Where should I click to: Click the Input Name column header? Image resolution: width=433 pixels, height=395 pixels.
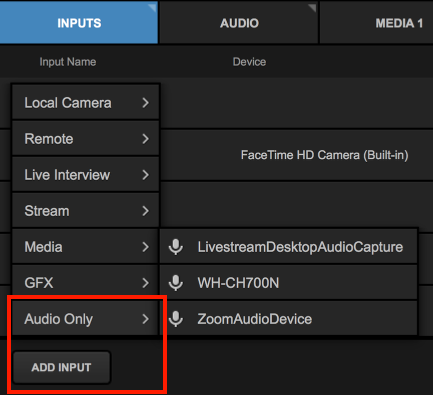(x=68, y=62)
